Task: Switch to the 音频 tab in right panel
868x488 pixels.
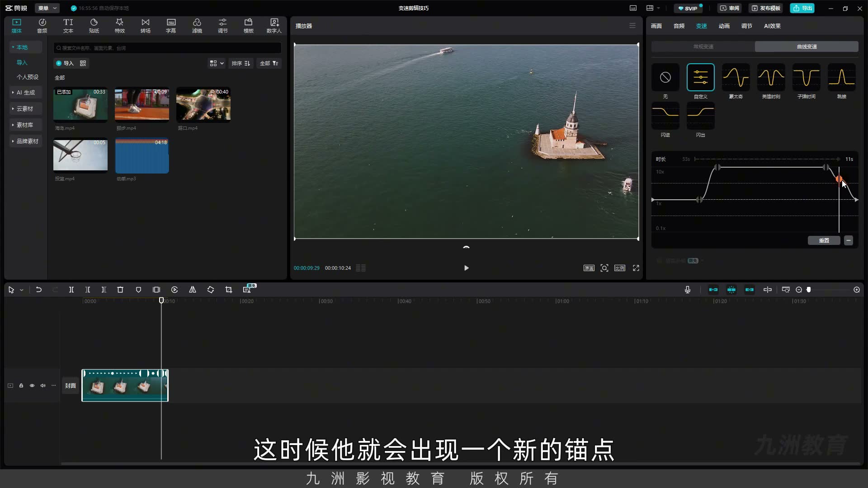Action: 679,26
